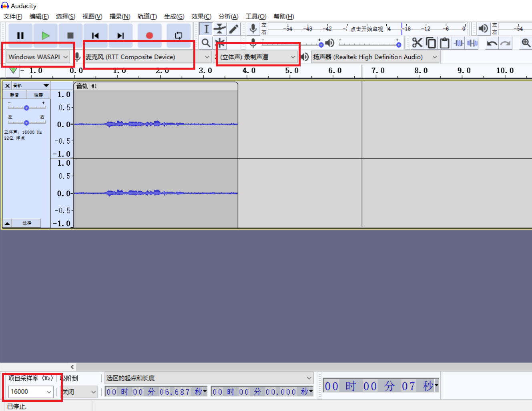Select the Envelope tool
Image resolution: width=532 pixels, height=411 pixels.
click(x=220, y=29)
